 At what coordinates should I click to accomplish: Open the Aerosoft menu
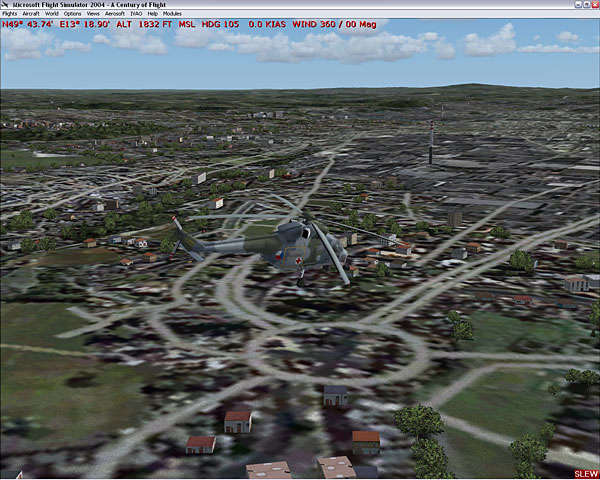115,13
